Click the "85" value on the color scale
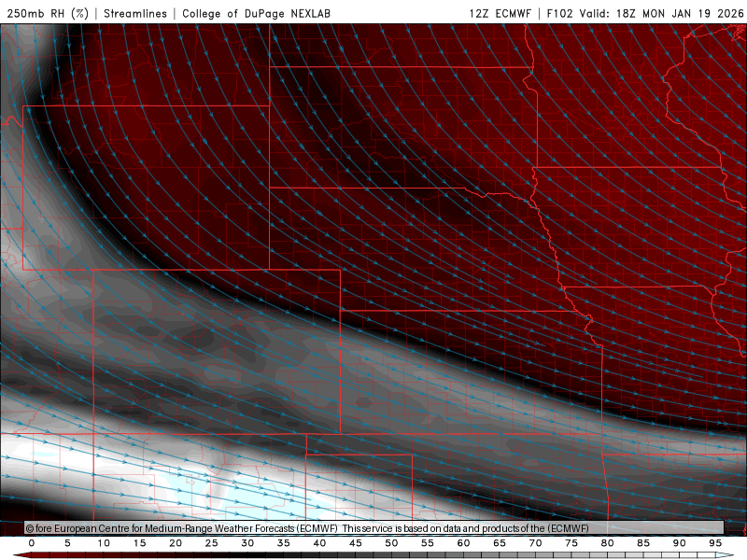747x560 pixels. pos(643,543)
